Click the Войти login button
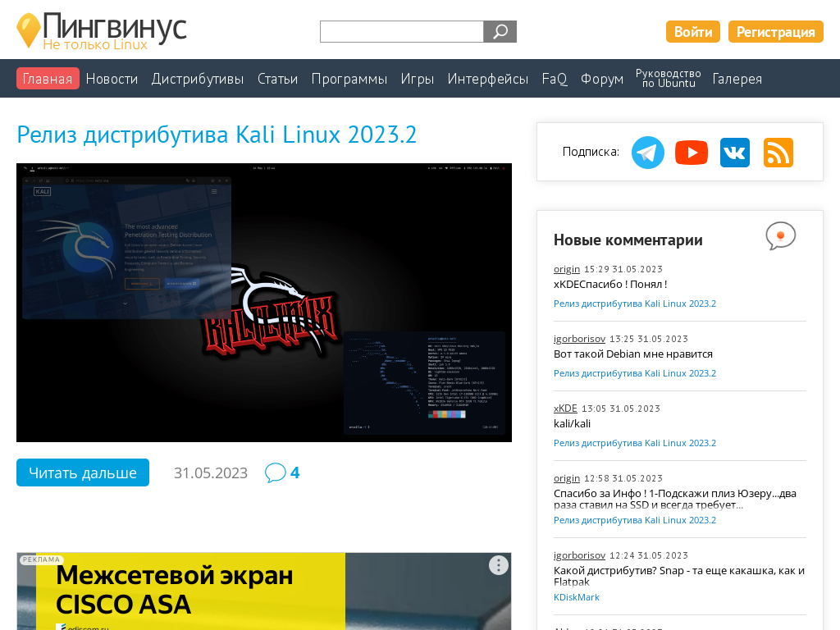Screen dimensions: 840x630 692,32
